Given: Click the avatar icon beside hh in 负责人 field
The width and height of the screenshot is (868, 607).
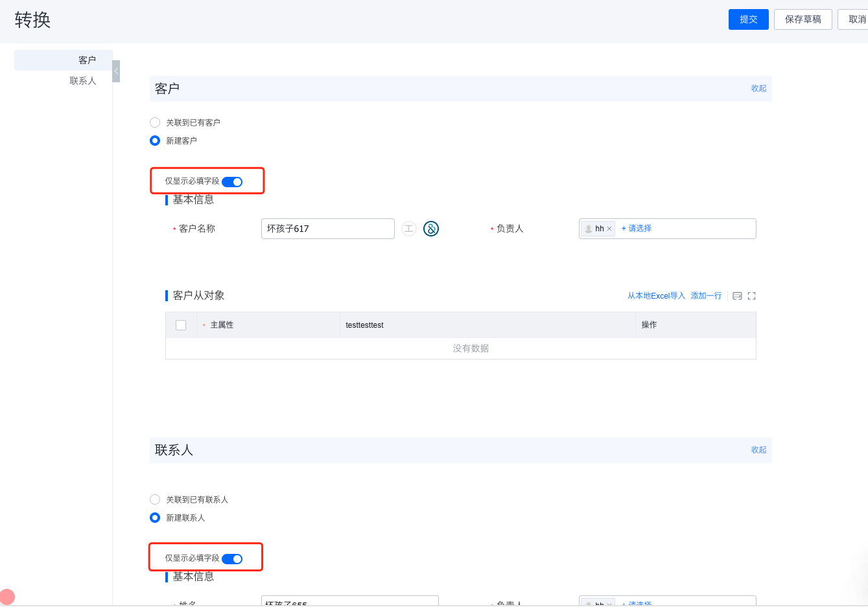Looking at the screenshot, I should point(589,228).
